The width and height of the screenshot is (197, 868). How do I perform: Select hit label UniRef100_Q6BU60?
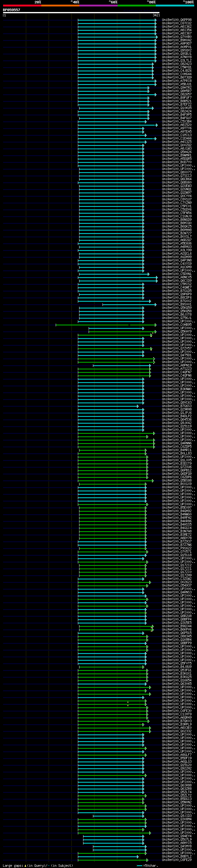(176, 182)
